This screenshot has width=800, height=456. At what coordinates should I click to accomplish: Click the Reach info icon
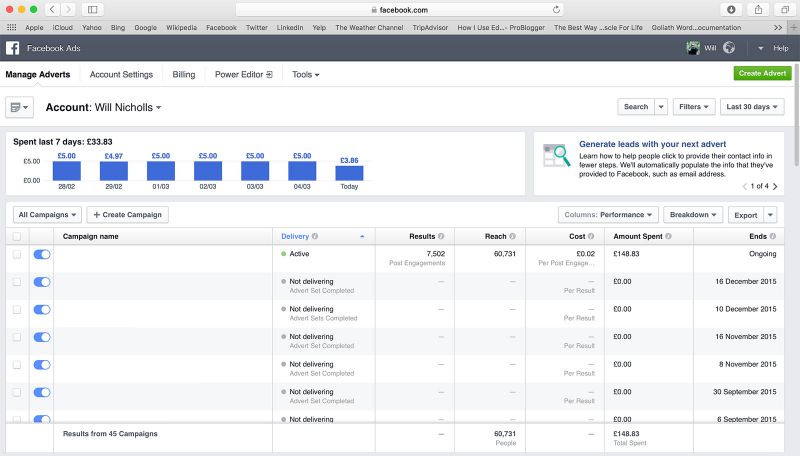(512, 236)
